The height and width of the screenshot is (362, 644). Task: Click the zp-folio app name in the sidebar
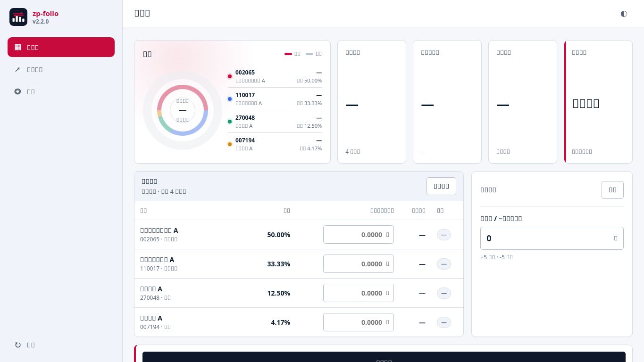(x=45, y=14)
